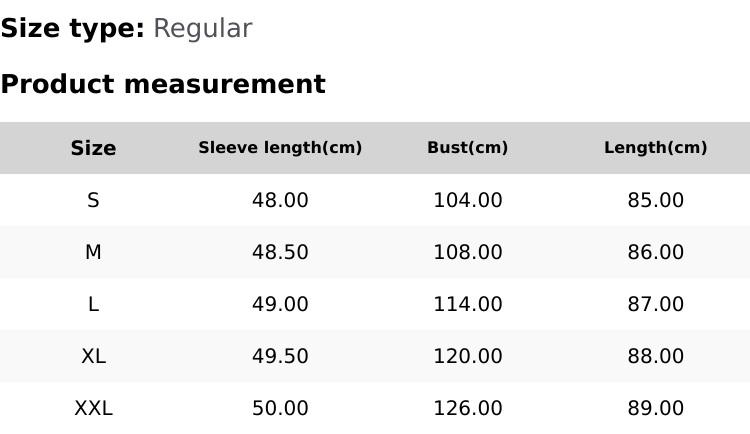Select the S size row label
This screenshot has width=750, height=434.
(93, 200)
